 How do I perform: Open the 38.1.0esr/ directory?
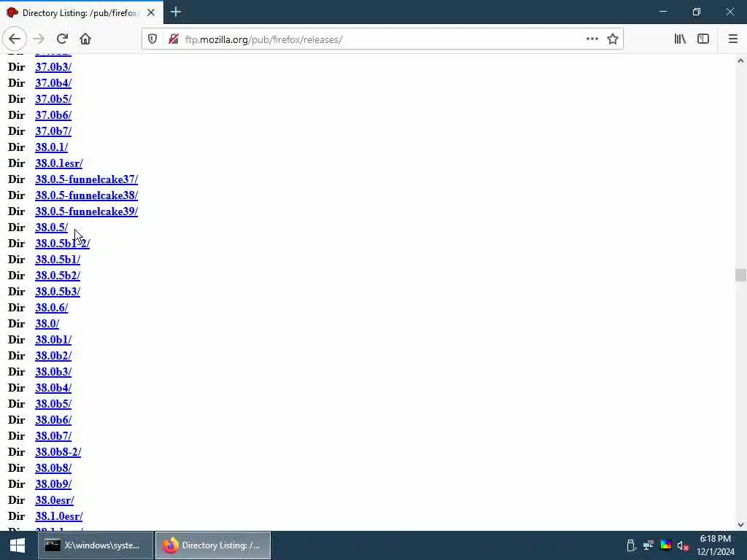click(59, 516)
